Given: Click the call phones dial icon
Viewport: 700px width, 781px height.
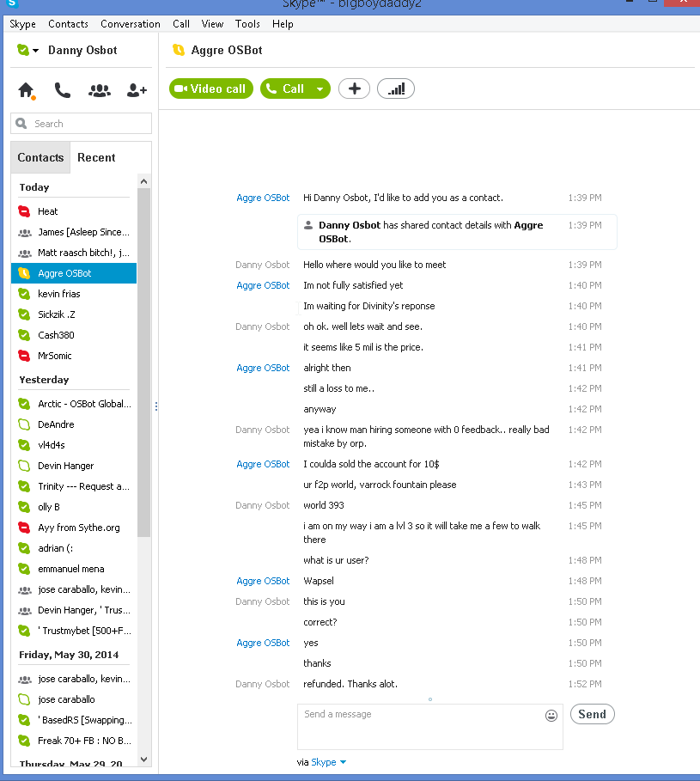Looking at the screenshot, I should pos(63,90).
